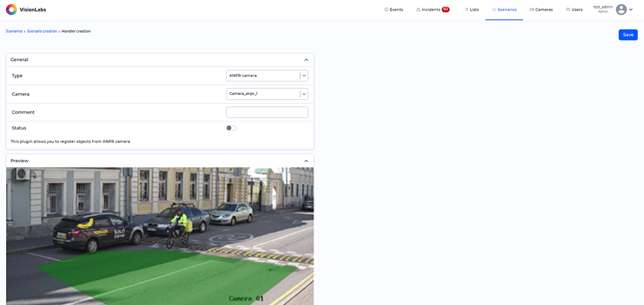Open the Users tab
The width and height of the screenshot is (644, 305).
tap(574, 10)
